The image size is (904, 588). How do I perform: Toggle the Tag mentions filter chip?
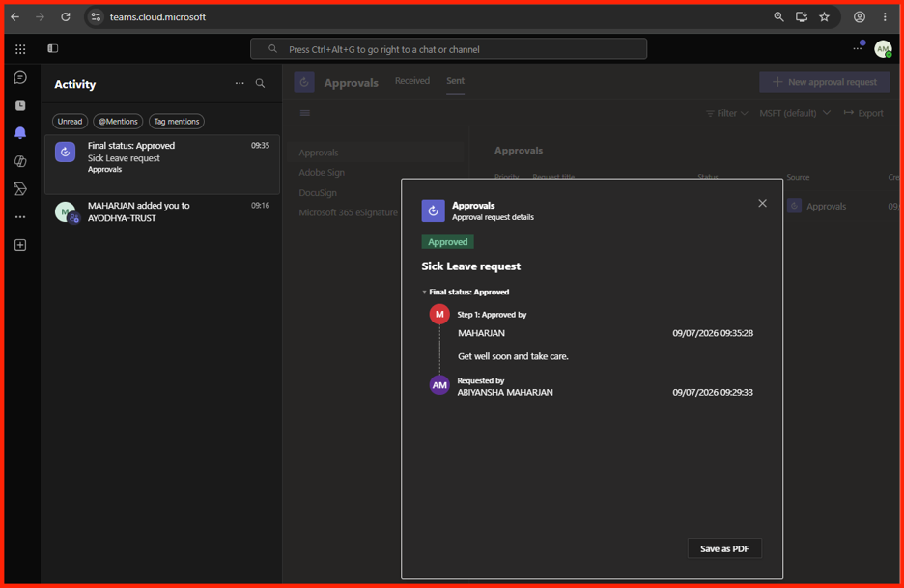[x=177, y=121]
